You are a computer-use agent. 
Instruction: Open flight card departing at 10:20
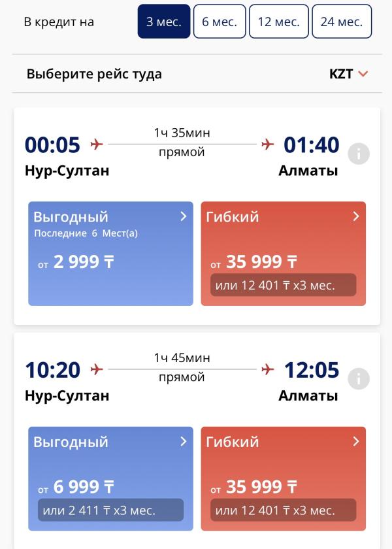pos(196,379)
